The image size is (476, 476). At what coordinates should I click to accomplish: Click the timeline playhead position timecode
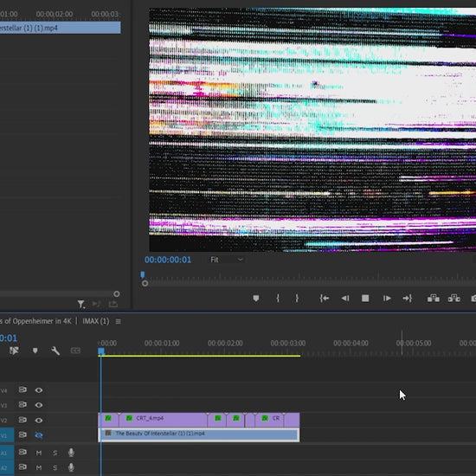click(8, 338)
